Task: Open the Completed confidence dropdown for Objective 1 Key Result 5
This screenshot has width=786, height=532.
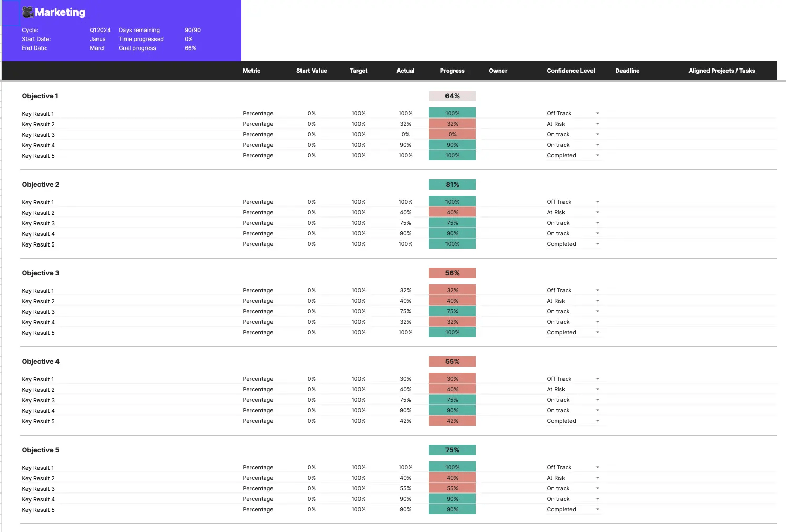Action: 597,155
